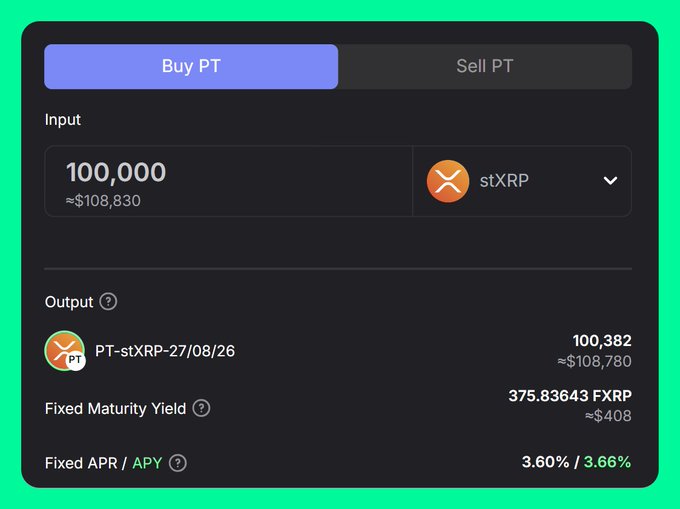Switch to the Sell PT tab
The height and width of the screenshot is (509, 680).
[x=485, y=66]
